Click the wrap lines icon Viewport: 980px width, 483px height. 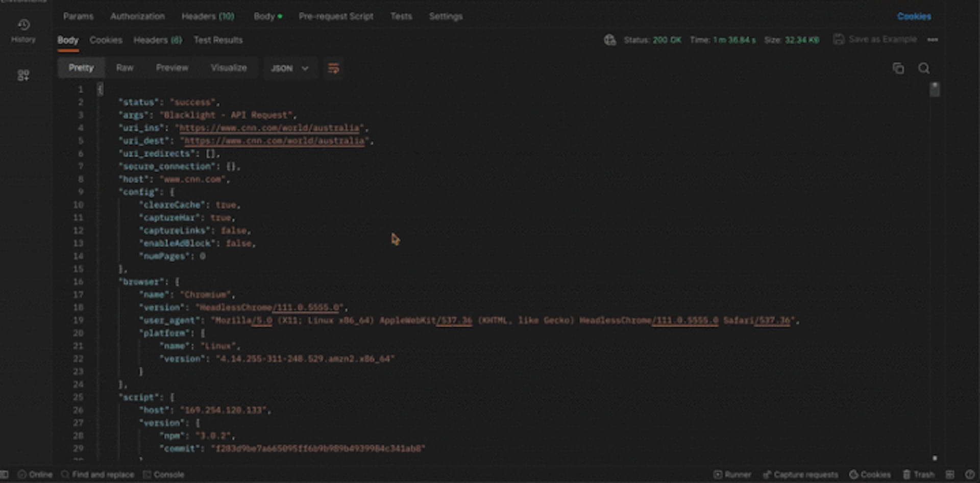333,68
